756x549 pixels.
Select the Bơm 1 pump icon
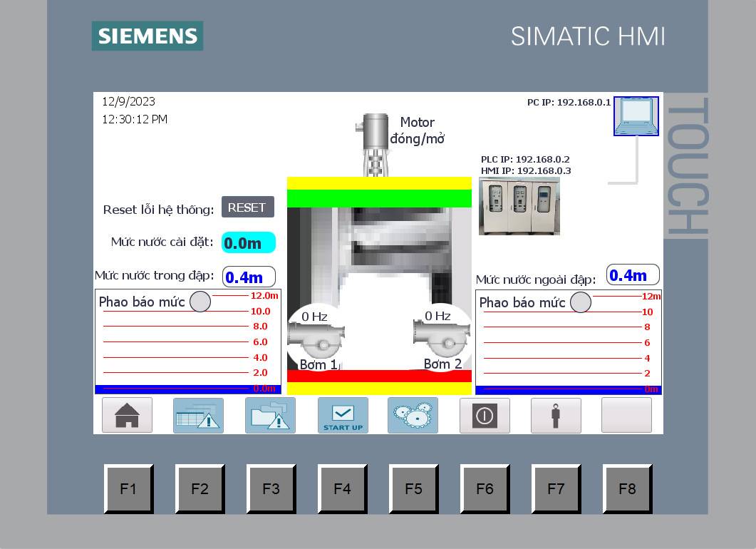(316, 336)
